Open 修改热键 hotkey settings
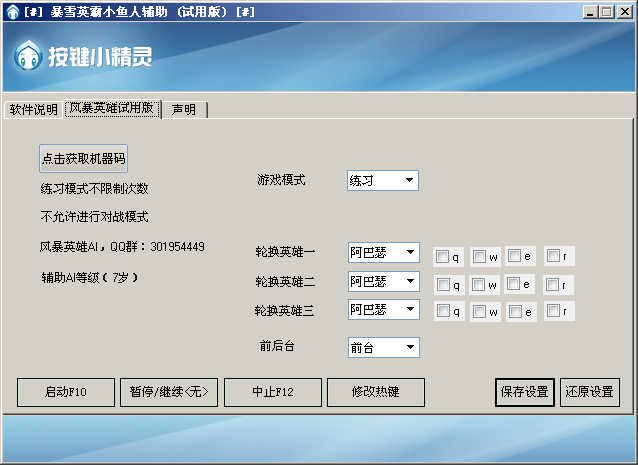 pyautogui.click(x=375, y=392)
